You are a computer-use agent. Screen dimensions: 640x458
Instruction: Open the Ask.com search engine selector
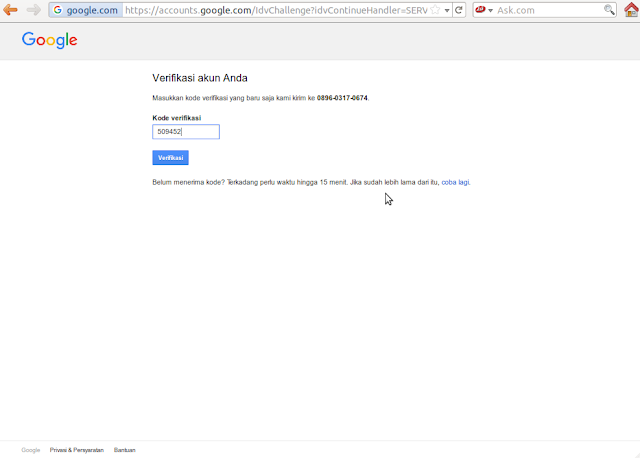coord(484,10)
